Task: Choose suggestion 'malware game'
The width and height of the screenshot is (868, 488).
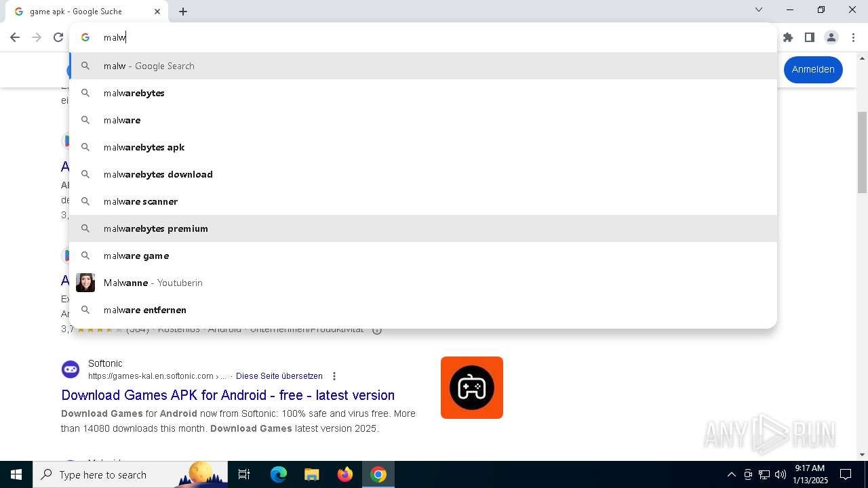Action: point(423,256)
